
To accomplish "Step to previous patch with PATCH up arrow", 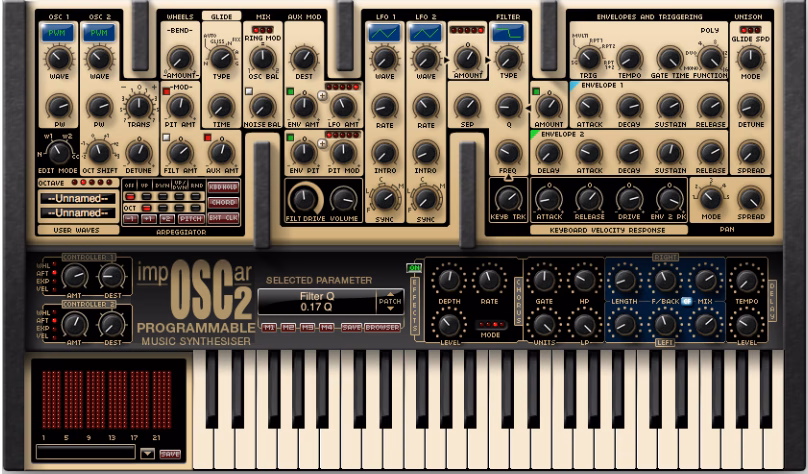I will pos(390,294).
